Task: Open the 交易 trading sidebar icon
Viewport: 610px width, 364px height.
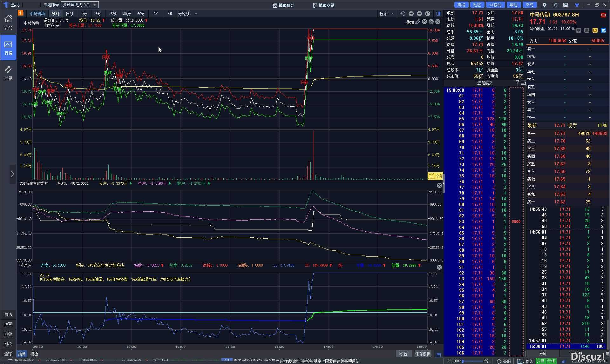Action: (8, 73)
